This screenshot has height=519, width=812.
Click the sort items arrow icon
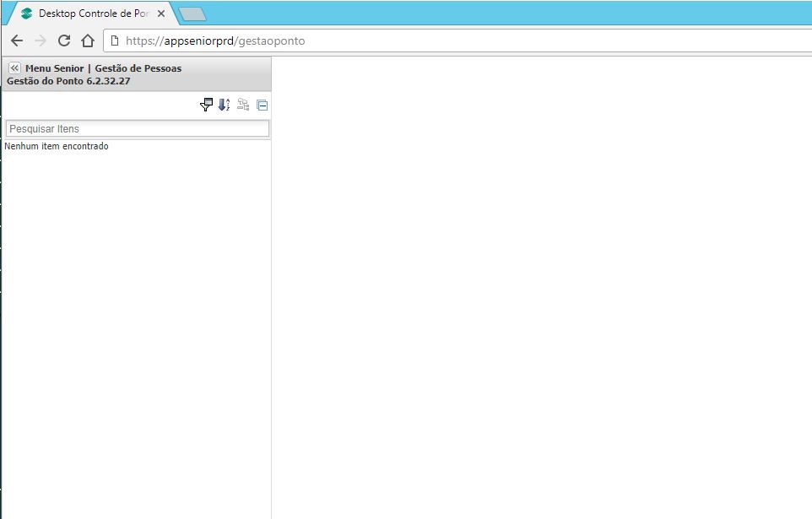click(224, 105)
